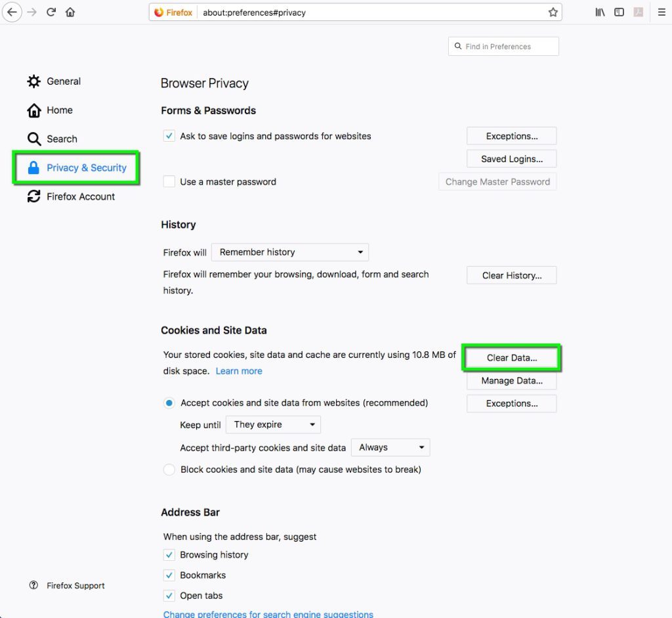Open the hamburger application menu
This screenshot has height=618, width=672.
(661, 12)
